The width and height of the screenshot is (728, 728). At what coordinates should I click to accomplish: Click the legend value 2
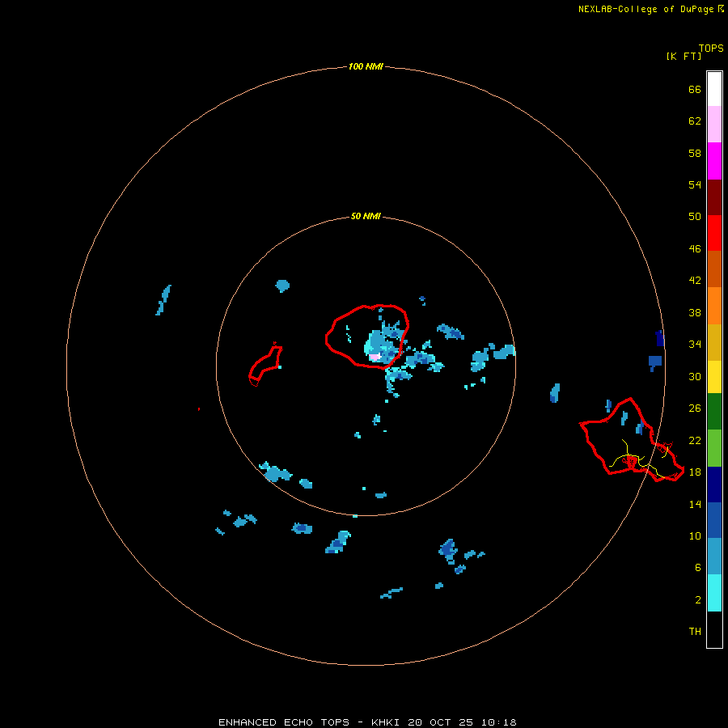tap(698, 599)
